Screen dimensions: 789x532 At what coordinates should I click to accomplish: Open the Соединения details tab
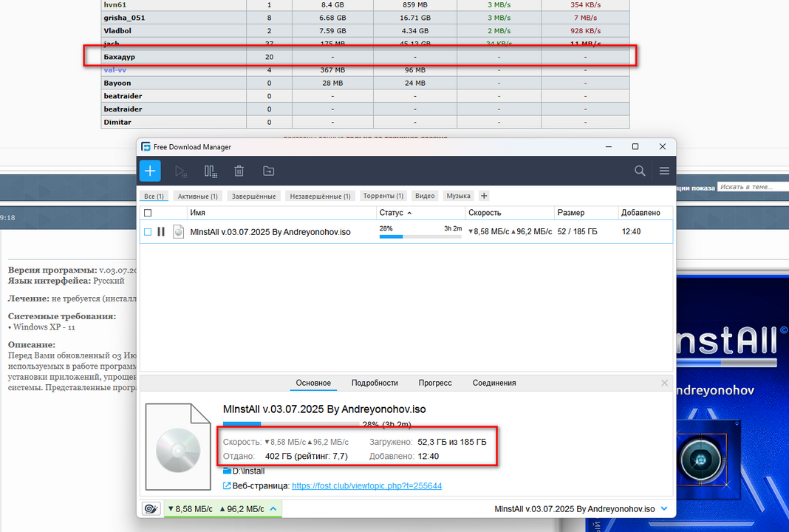(494, 383)
